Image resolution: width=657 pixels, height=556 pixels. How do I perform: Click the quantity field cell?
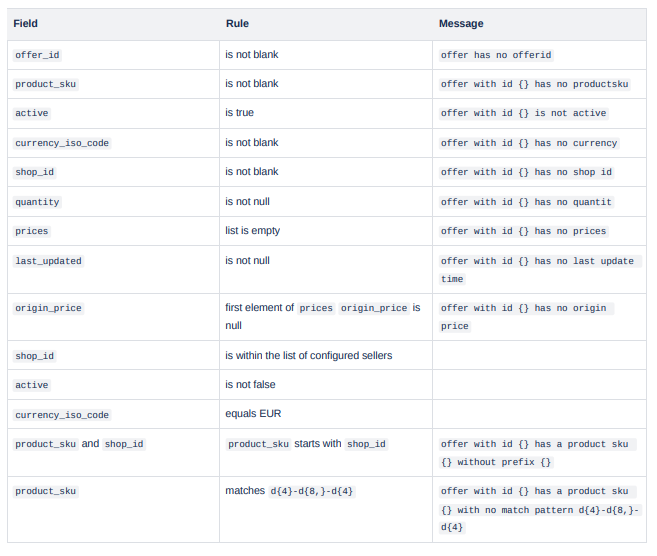tap(37, 202)
